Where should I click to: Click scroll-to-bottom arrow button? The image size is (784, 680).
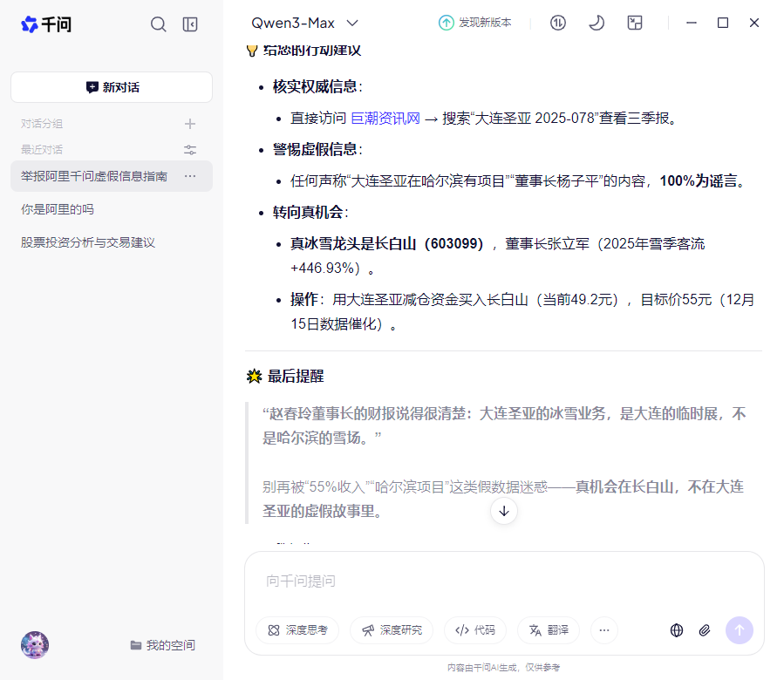coord(504,511)
